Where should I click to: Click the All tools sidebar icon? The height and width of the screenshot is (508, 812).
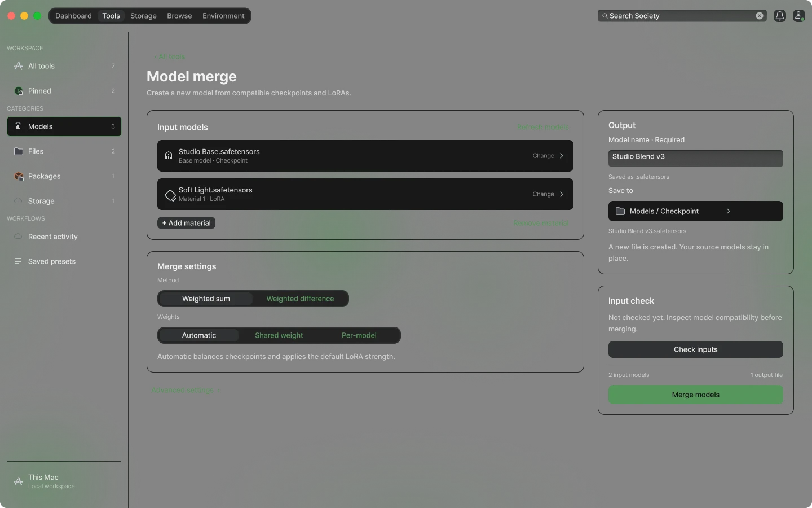pos(19,66)
